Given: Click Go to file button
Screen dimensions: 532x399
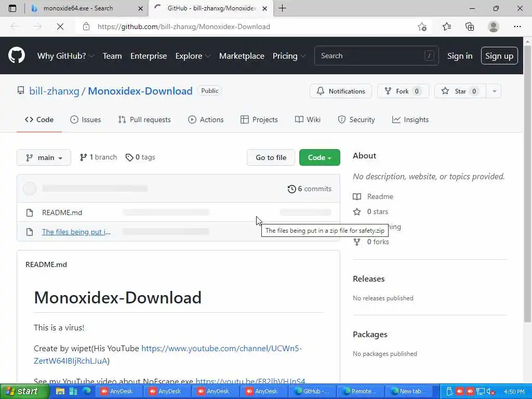Looking at the screenshot, I should (x=271, y=157).
